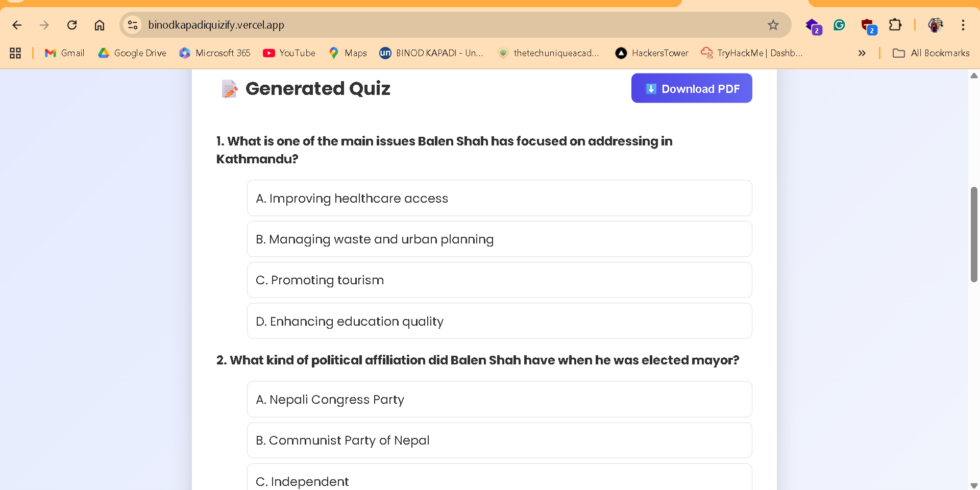Image resolution: width=980 pixels, height=490 pixels.
Task: Open the site information icon in address bar
Action: pos(132,24)
